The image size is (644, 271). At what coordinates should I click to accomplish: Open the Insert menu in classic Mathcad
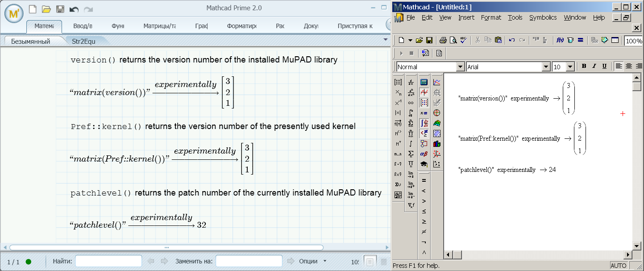[x=466, y=17]
